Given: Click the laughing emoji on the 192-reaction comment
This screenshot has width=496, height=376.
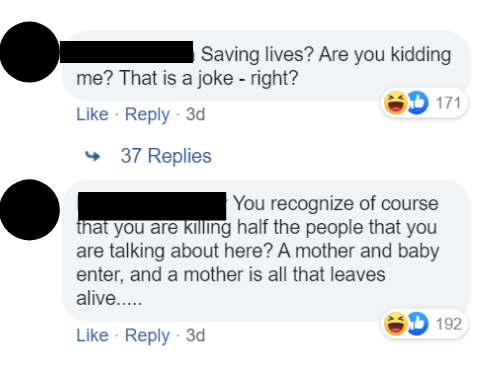Looking at the screenshot, I should click(395, 323).
